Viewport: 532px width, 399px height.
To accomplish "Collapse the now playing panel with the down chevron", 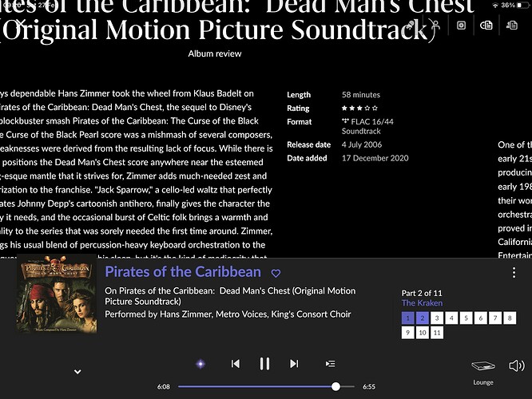I will pyautogui.click(x=77, y=372).
